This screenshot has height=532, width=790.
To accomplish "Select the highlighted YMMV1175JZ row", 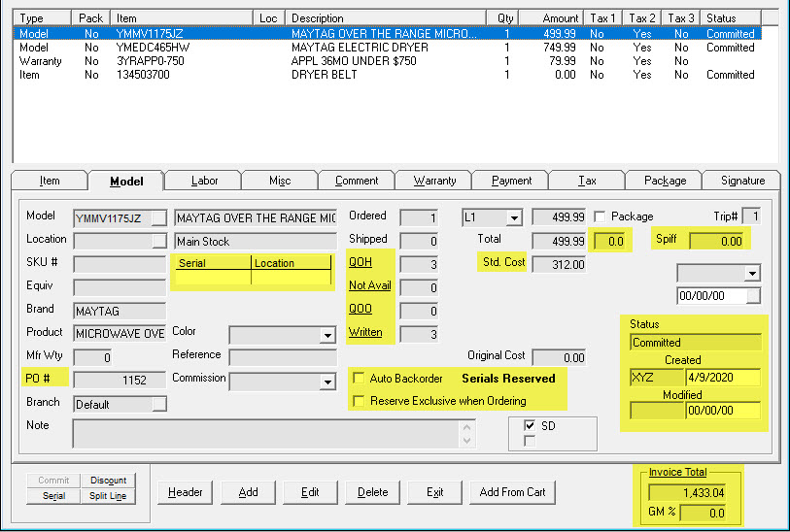I will [x=387, y=34].
